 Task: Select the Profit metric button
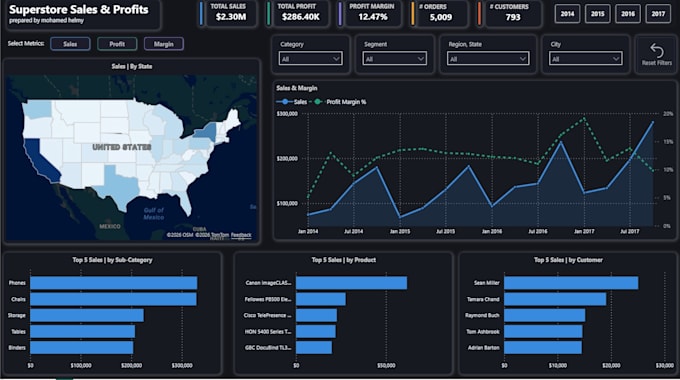coord(117,44)
